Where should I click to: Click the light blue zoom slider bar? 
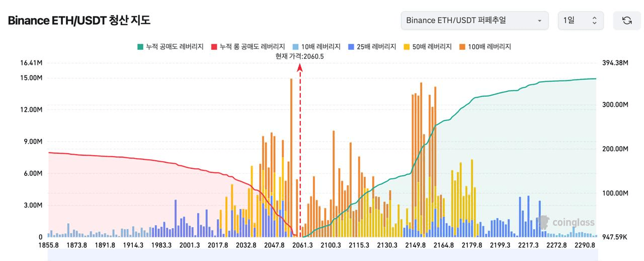(322, 254)
